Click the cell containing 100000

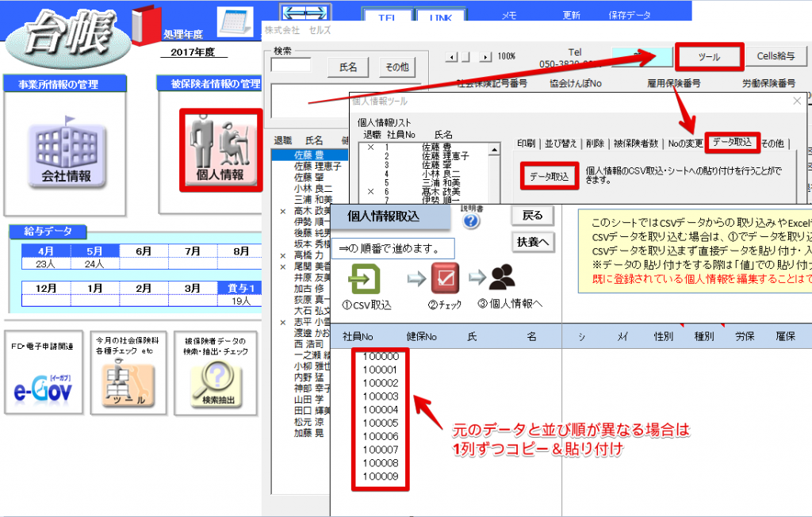pos(381,357)
